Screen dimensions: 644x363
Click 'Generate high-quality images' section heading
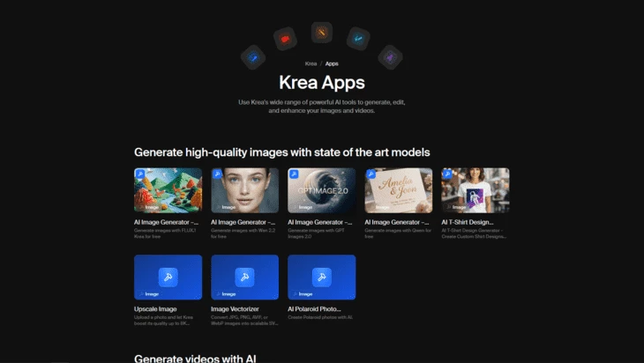coord(281,152)
